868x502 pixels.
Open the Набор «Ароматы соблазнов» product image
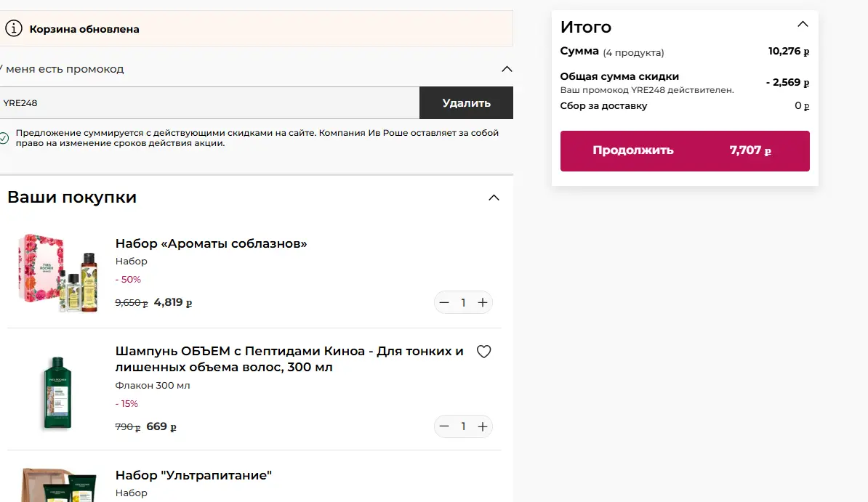tap(57, 272)
